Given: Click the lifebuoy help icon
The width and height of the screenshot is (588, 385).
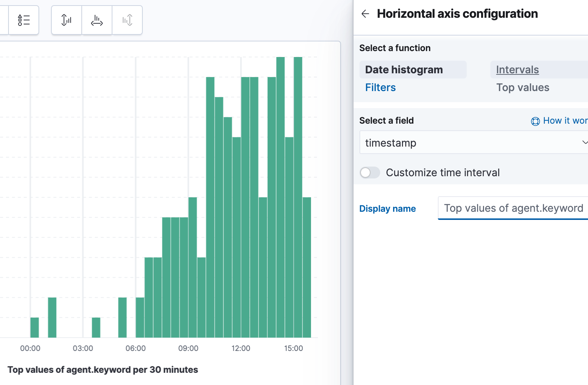Looking at the screenshot, I should click(x=535, y=121).
